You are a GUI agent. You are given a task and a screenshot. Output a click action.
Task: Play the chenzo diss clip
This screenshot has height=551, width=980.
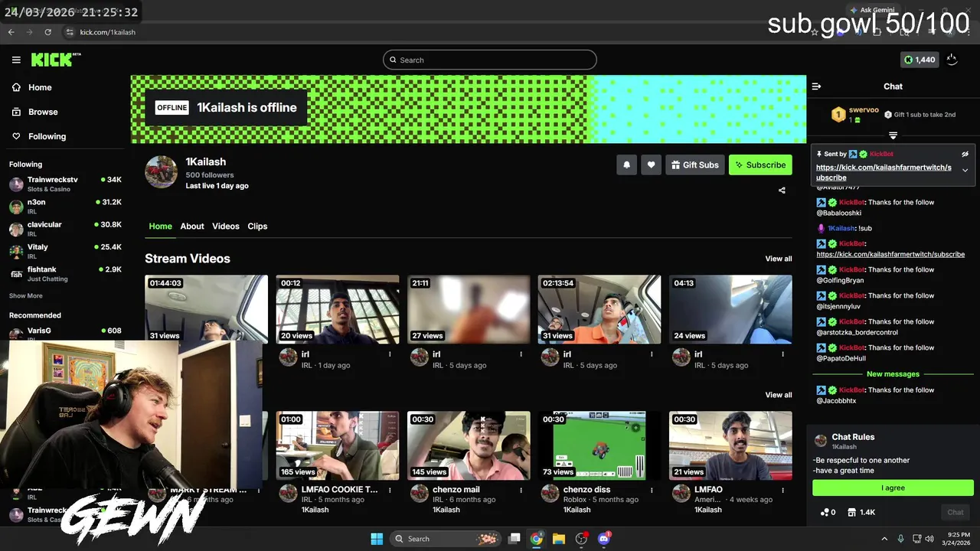pyautogui.click(x=599, y=445)
